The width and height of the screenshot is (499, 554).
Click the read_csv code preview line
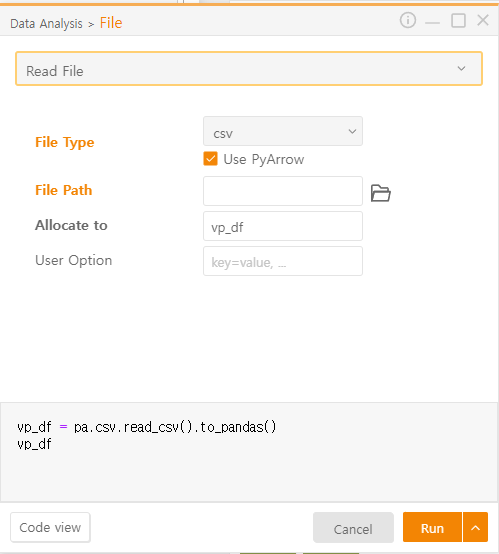(147, 427)
